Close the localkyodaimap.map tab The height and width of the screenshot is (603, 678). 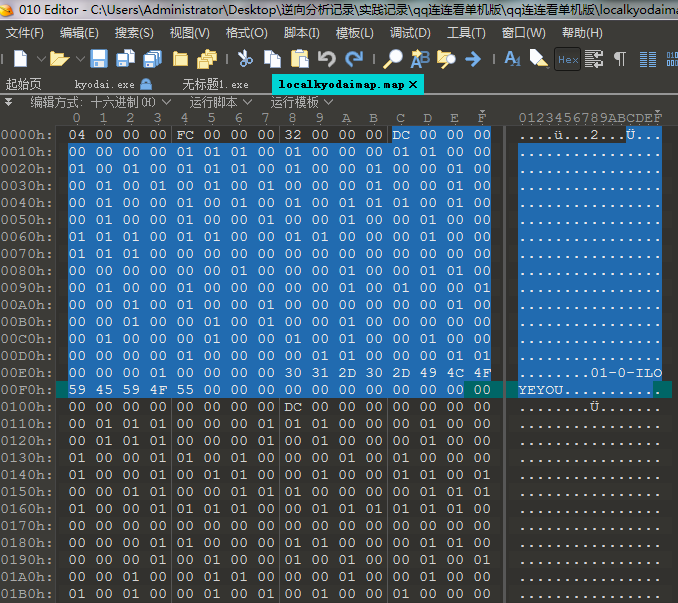coord(413,84)
